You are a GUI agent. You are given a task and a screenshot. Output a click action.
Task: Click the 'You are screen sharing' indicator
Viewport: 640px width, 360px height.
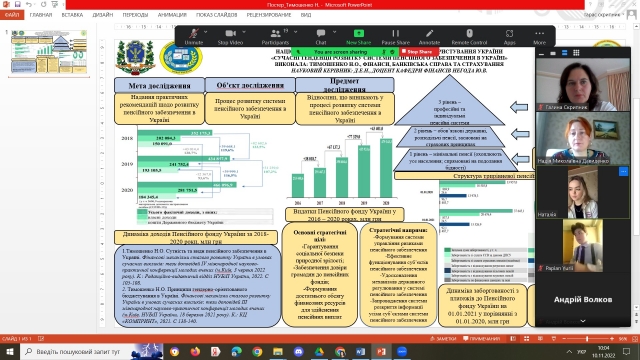[340, 52]
